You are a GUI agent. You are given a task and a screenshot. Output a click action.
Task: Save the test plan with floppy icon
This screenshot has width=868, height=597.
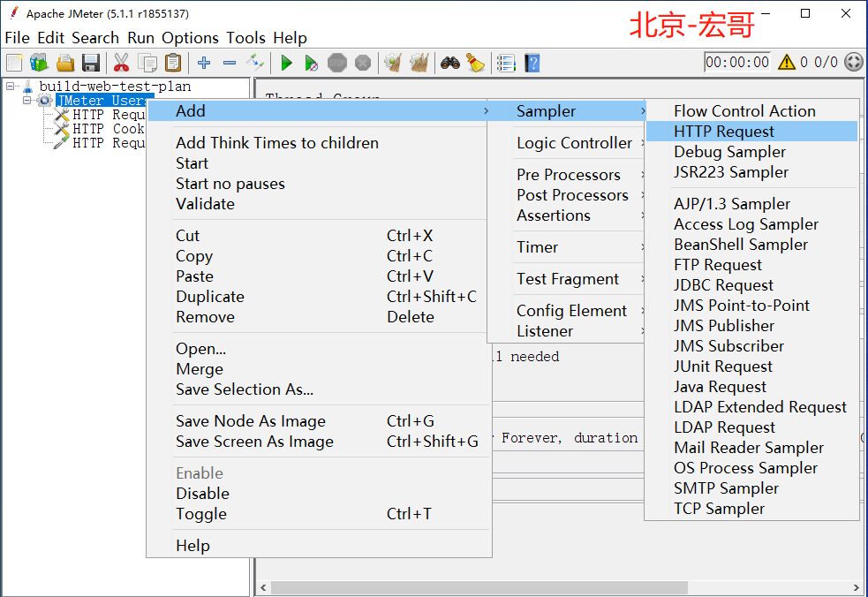click(91, 63)
